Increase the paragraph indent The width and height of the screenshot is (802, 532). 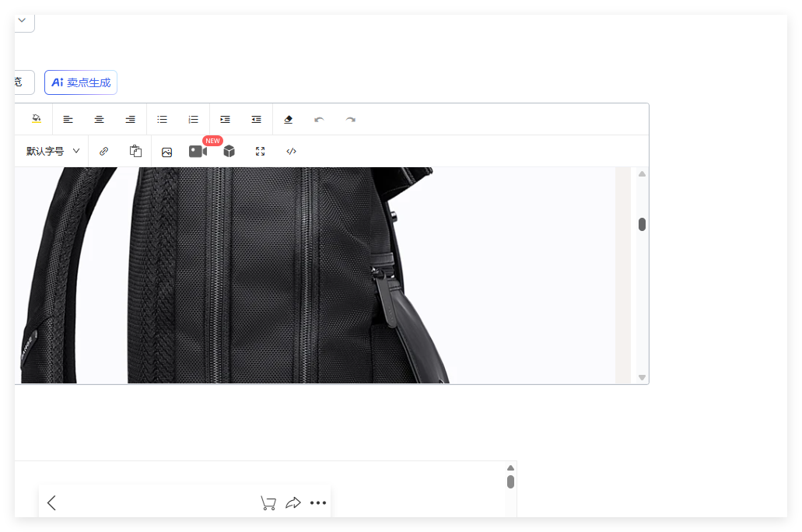(225, 119)
